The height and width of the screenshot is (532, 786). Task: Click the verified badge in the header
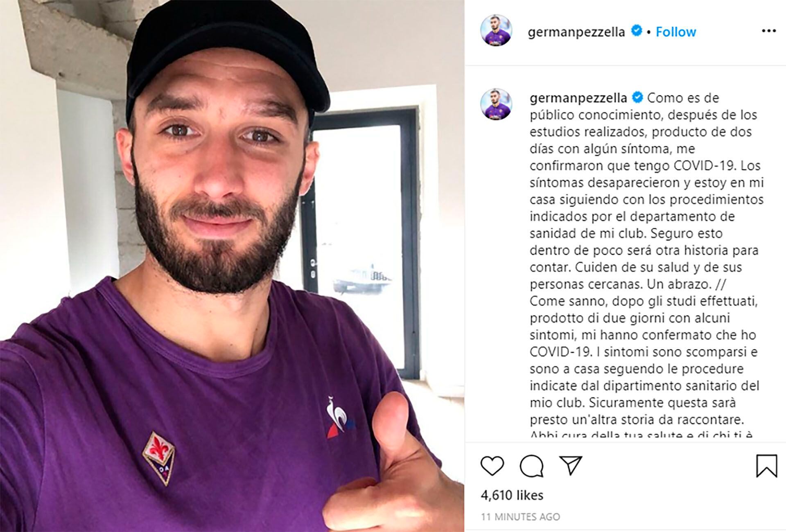coord(636,31)
